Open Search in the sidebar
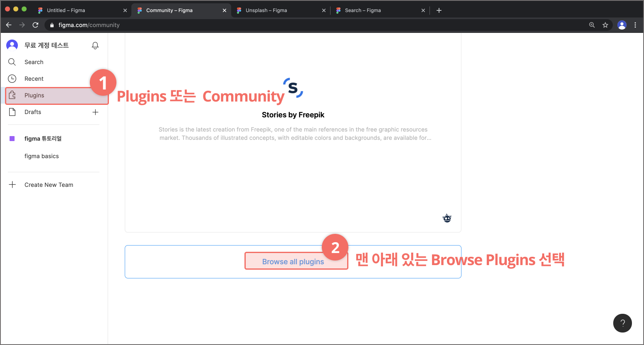The height and width of the screenshot is (345, 644). (x=54, y=62)
